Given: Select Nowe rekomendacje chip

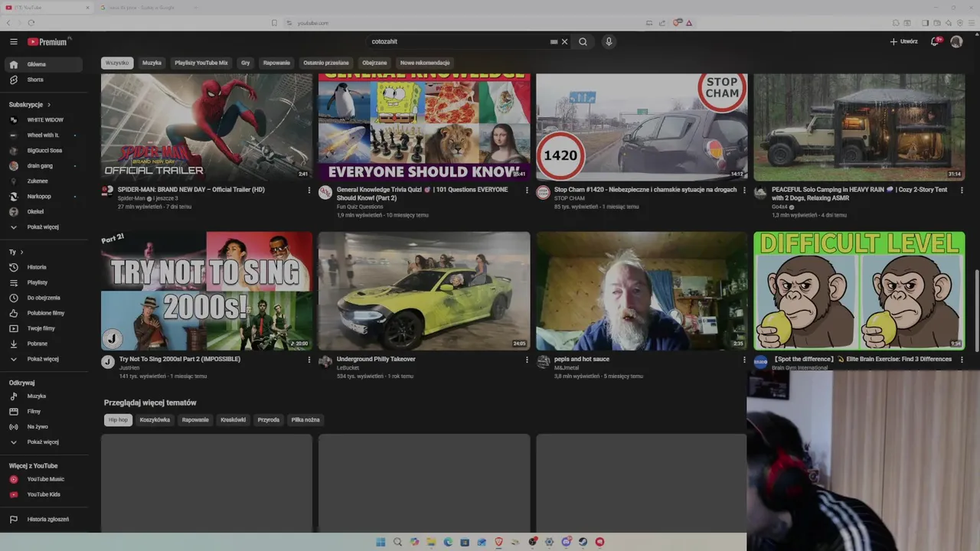Looking at the screenshot, I should 425,63.
